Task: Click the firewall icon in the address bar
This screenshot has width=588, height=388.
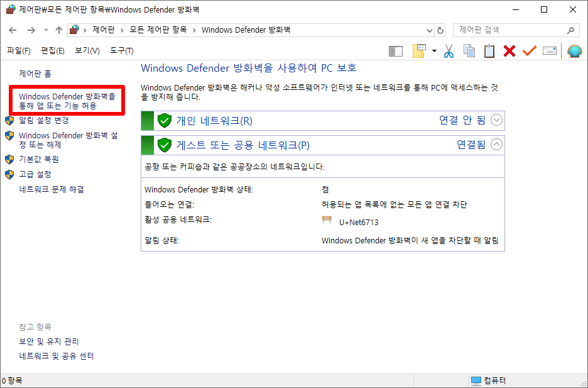Action: tap(75, 30)
